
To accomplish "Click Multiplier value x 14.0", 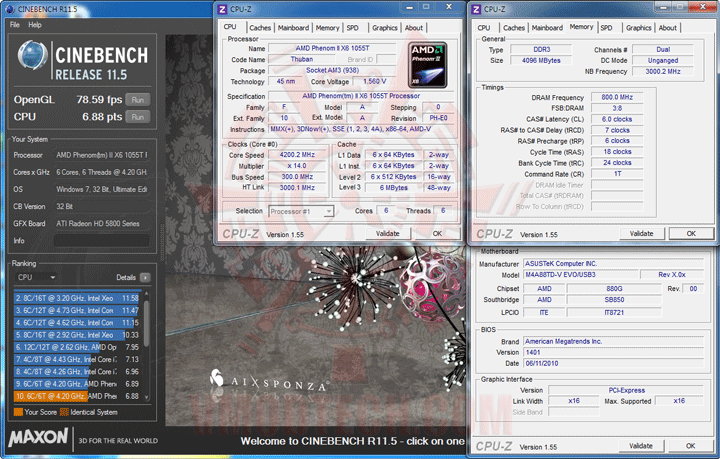I will (x=297, y=166).
